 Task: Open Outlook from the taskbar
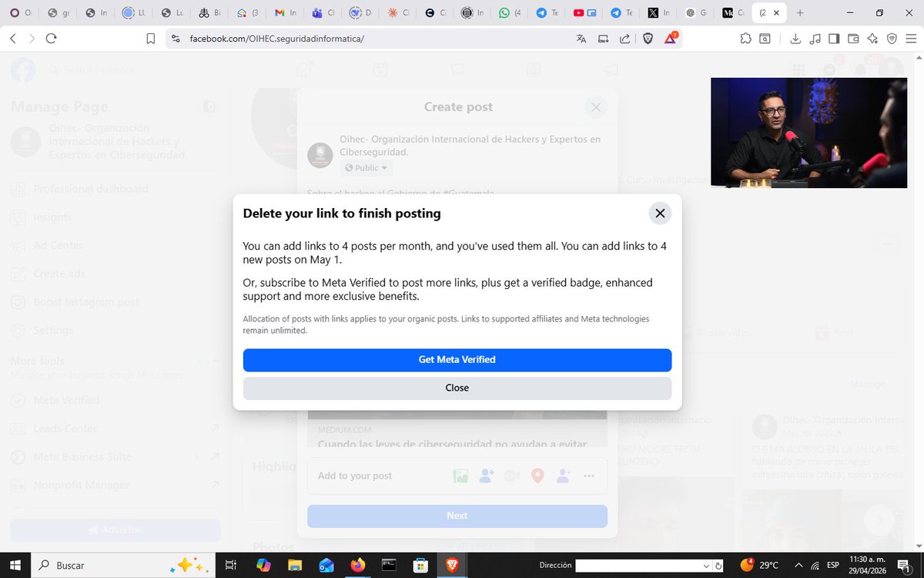click(x=326, y=565)
